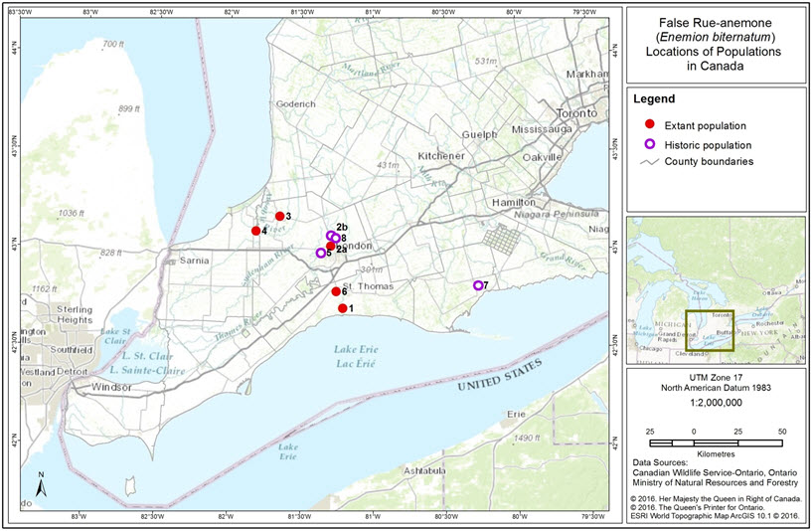Viewport: 812px width, 531px height.
Task: Click the Sydenham River label
Action: click(x=267, y=265)
